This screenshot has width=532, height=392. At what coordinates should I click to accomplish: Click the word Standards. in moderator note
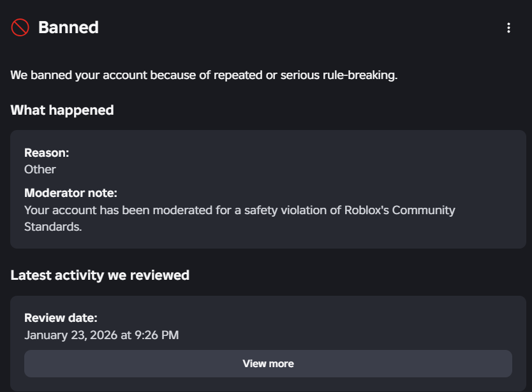pyautogui.click(x=53, y=226)
